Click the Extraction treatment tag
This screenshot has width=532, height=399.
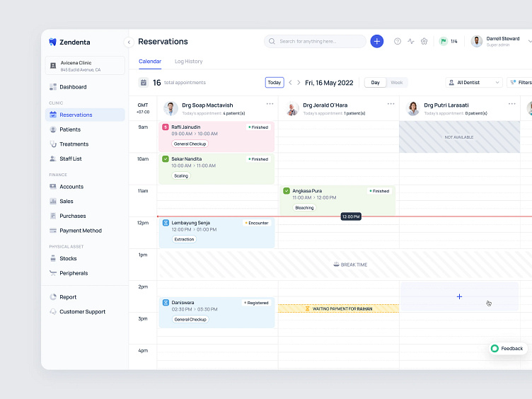184,239
